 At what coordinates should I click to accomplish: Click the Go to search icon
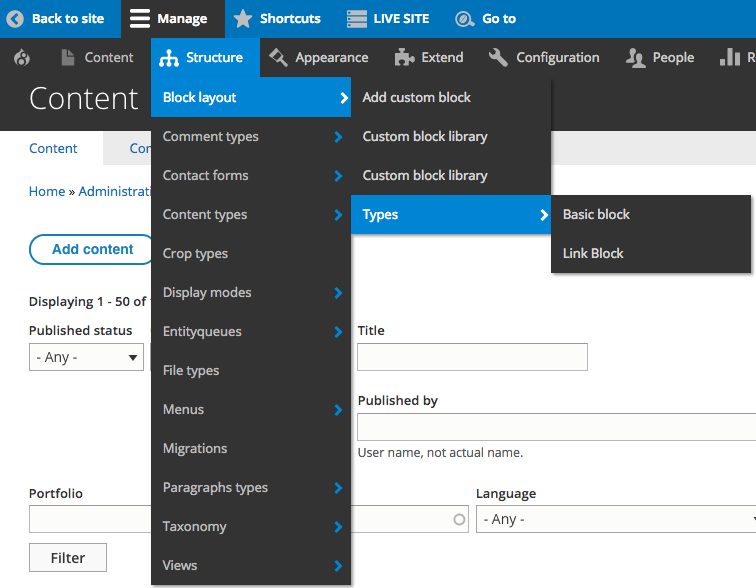coord(464,19)
